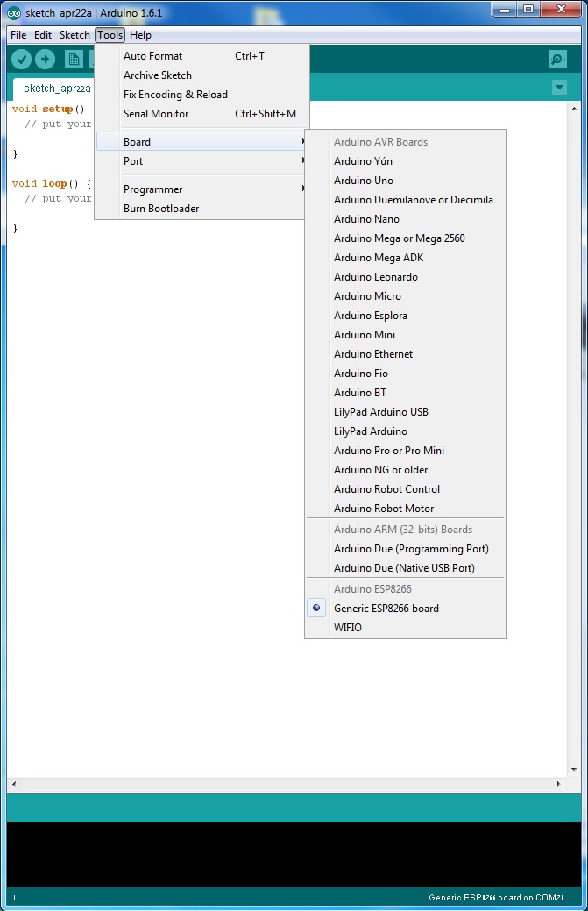This screenshot has width=588, height=911.
Task: Expand the Programmer submenu
Action: 201,189
